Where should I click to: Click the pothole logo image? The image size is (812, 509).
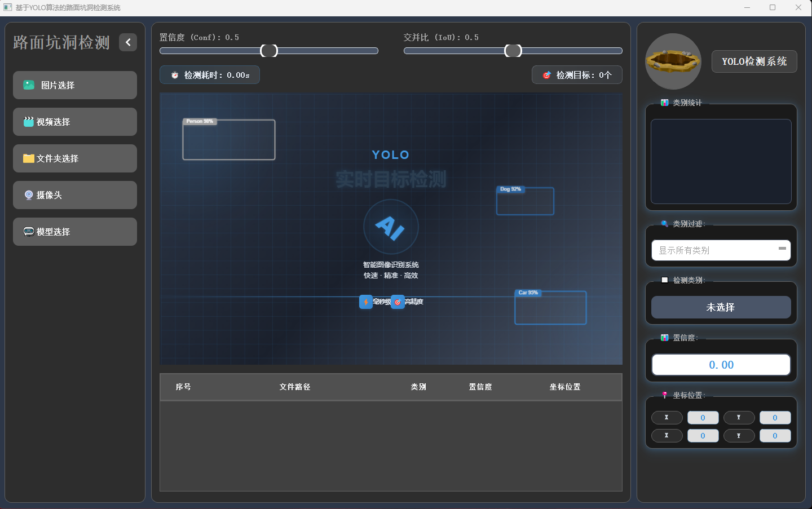click(x=673, y=61)
